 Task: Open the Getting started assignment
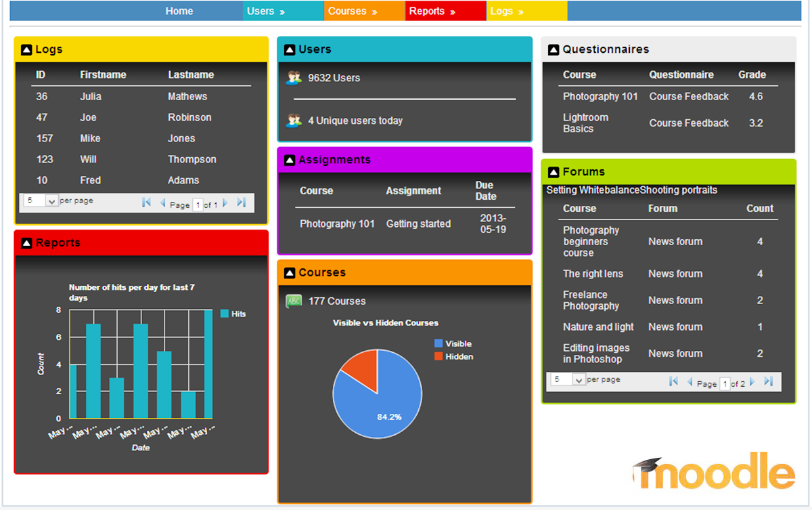pyautogui.click(x=418, y=224)
